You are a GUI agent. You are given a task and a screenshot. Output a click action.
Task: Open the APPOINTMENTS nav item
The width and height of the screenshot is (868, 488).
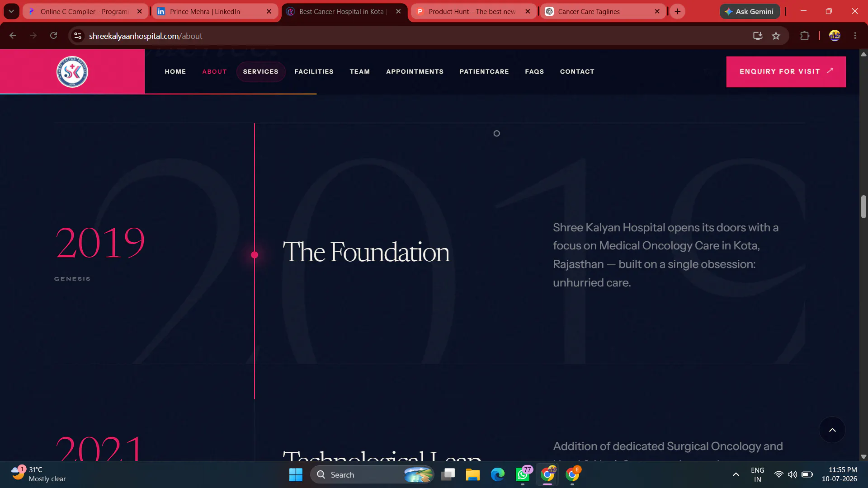(415, 72)
